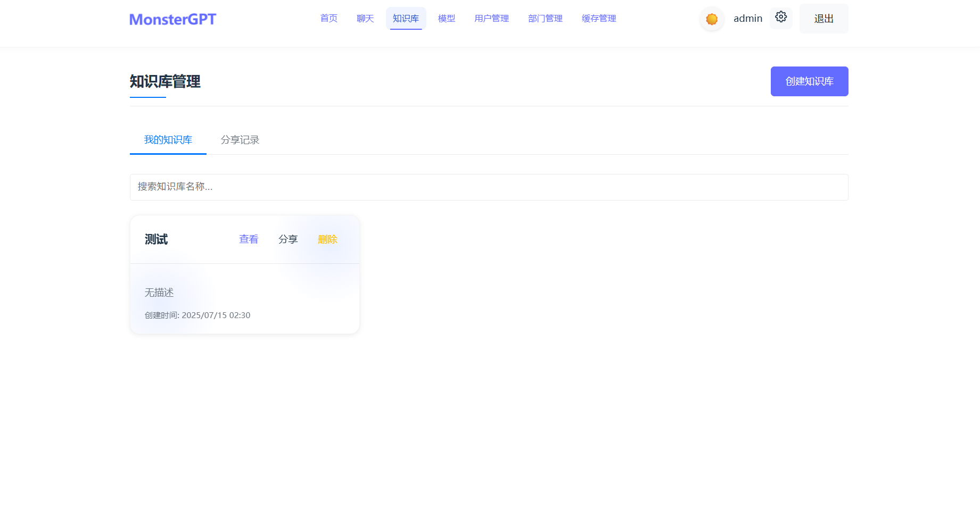Click 删除 on the 测试 card

click(x=327, y=239)
